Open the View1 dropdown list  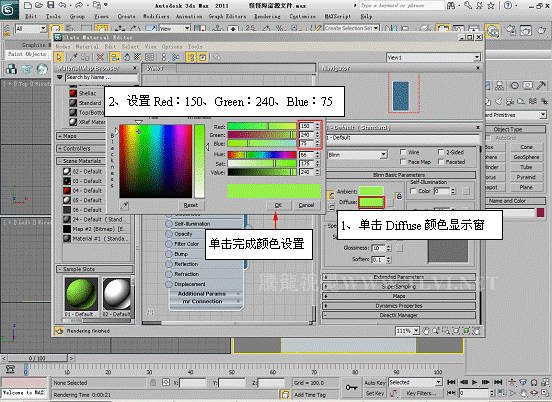click(x=433, y=57)
